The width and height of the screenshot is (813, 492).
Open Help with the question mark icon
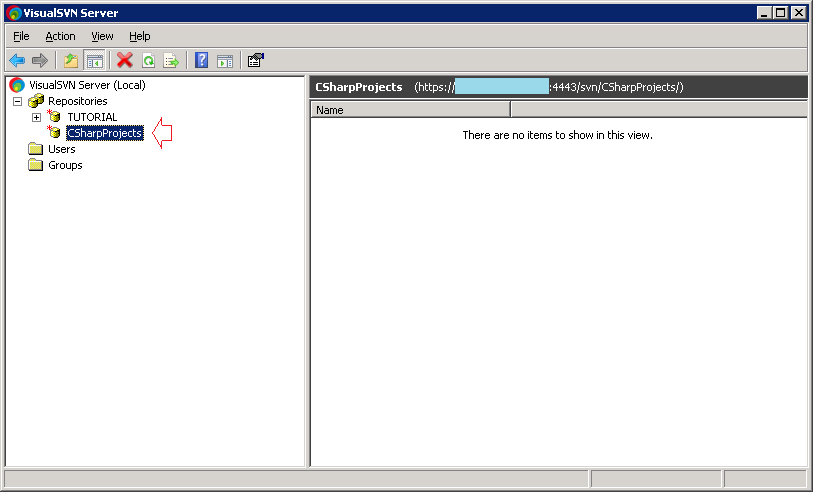coord(201,60)
